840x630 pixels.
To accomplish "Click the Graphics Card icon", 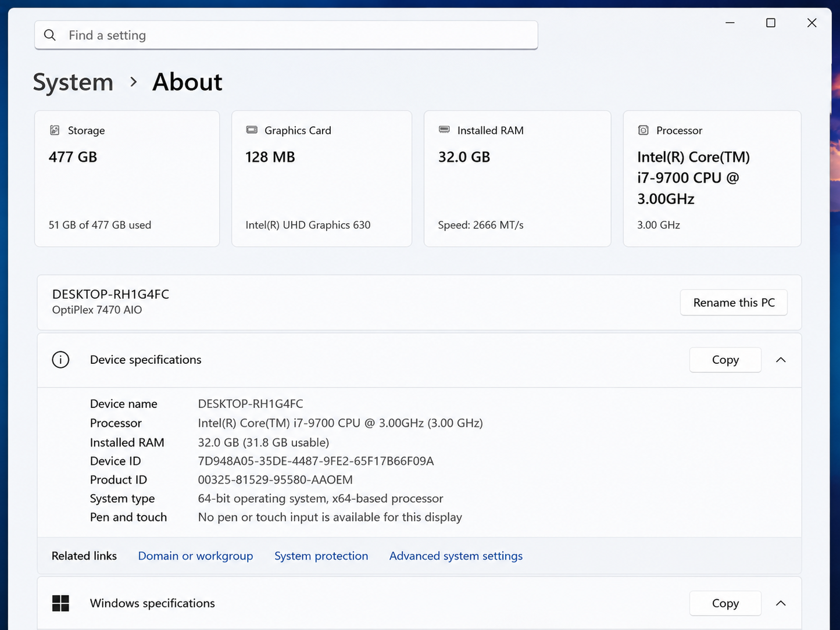I will [x=252, y=130].
